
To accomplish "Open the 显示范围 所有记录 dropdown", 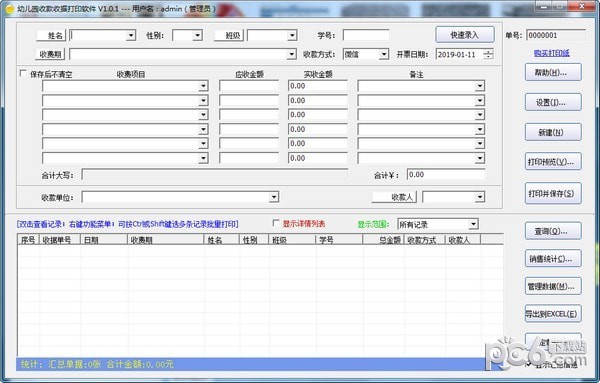I will click(x=474, y=224).
